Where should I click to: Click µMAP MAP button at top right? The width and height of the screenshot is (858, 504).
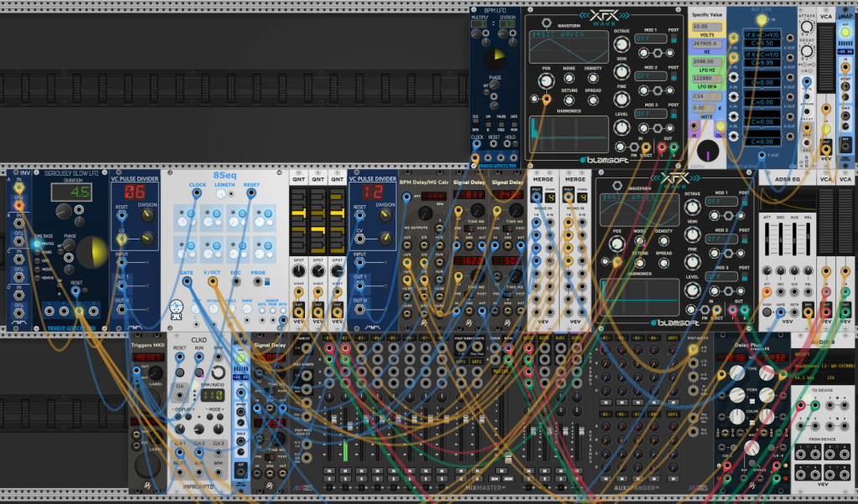click(x=845, y=33)
